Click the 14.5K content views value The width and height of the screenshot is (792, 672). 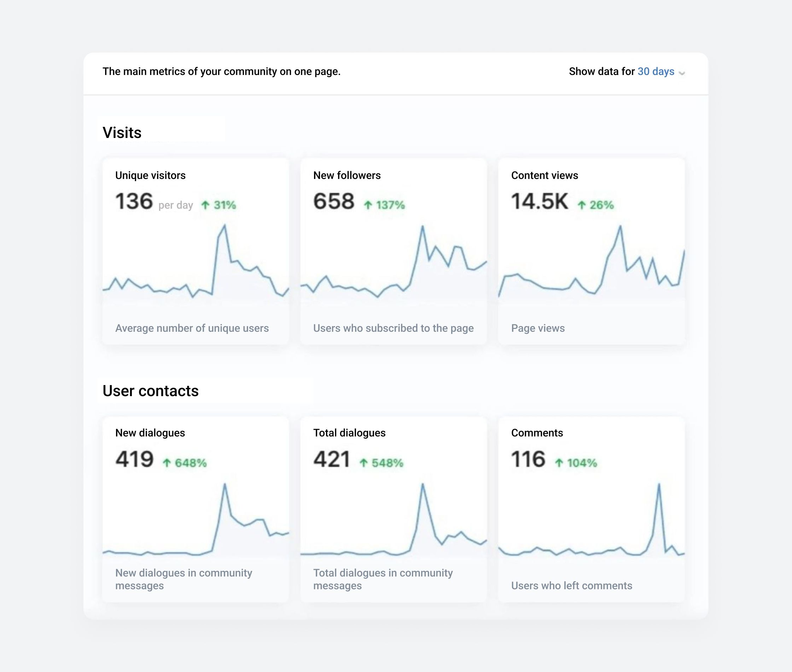539,201
